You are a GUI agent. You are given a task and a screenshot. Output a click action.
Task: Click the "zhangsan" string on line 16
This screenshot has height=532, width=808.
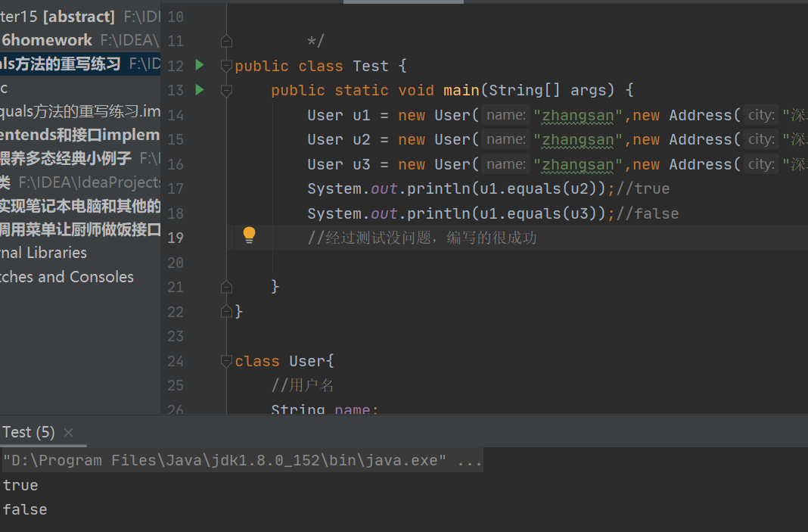[578, 164]
